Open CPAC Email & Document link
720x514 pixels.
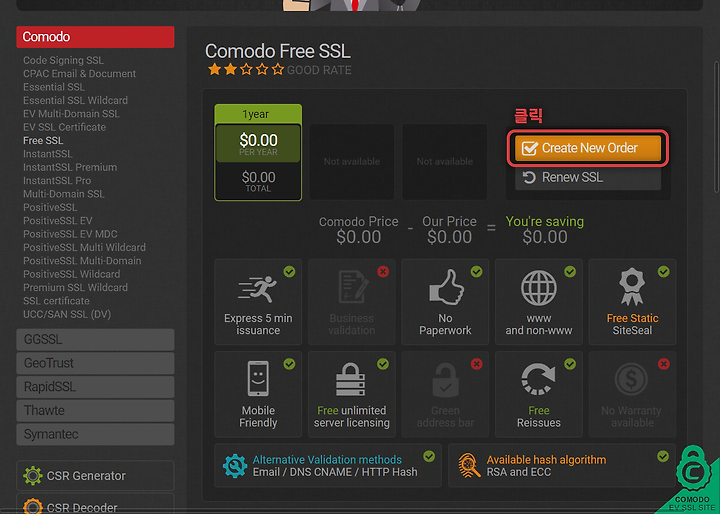[x=79, y=73]
